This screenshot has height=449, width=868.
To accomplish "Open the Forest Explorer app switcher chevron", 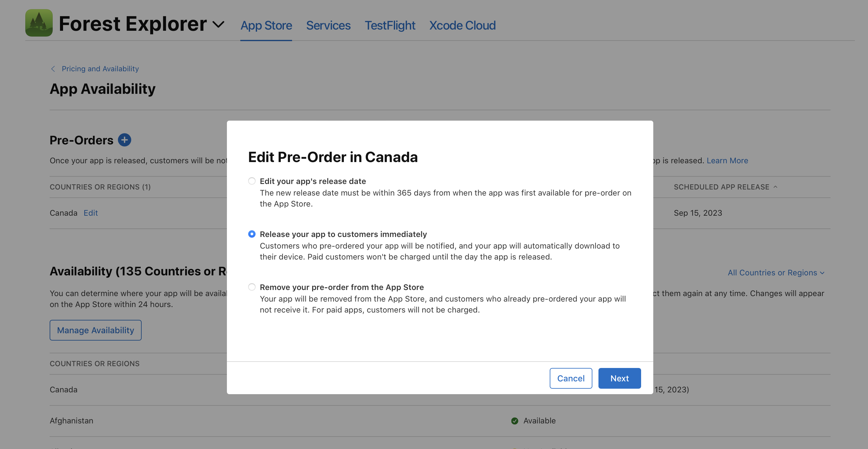I will point(218,24).
